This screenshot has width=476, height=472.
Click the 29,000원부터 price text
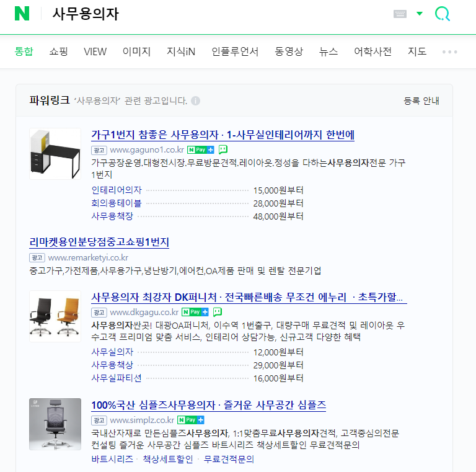point(278,365)
